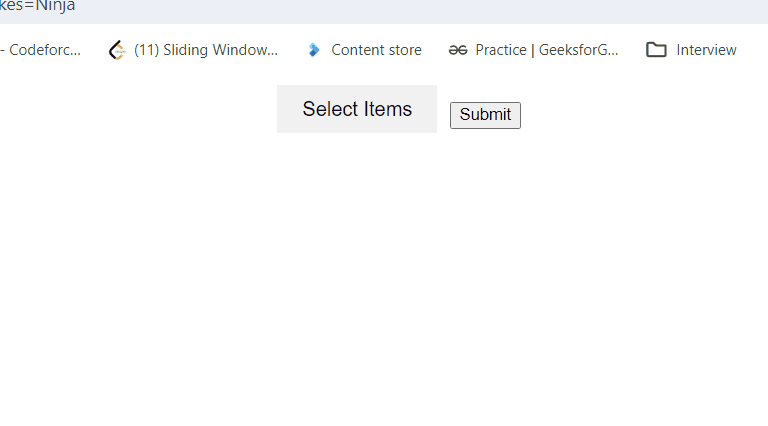Screen dimensions: 768x426
Task: Open the Content store bookmark label
Action: pyautogui.click(x=376, y=50)
